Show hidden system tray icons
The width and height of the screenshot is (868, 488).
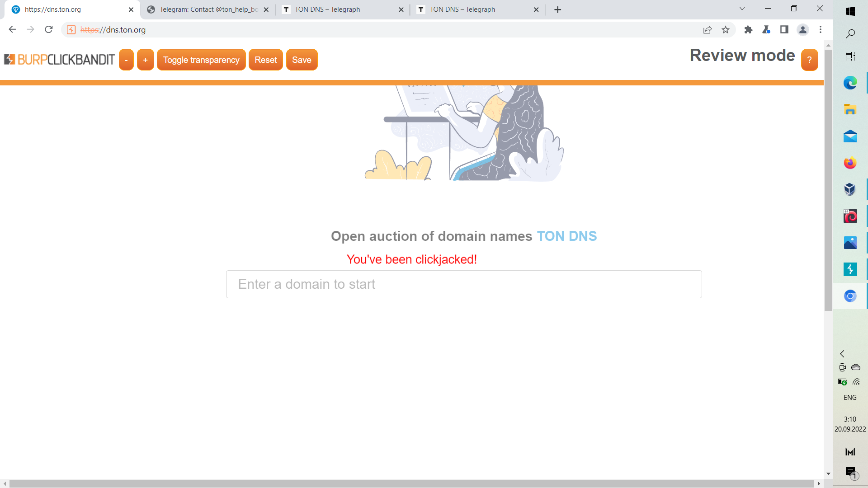(842, 354)
